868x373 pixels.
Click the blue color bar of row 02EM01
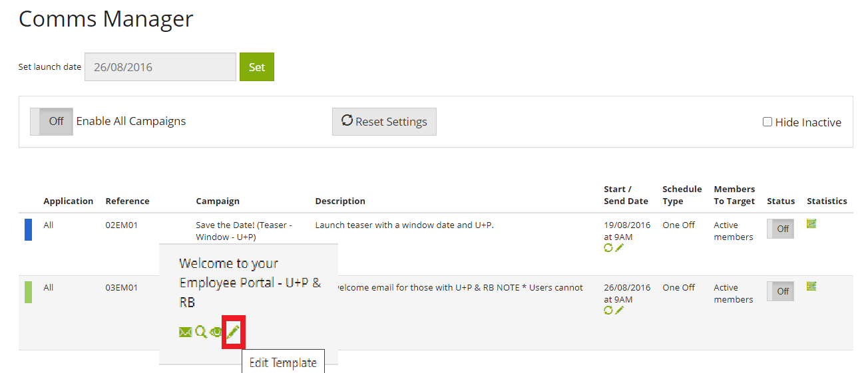click(28, 229)
